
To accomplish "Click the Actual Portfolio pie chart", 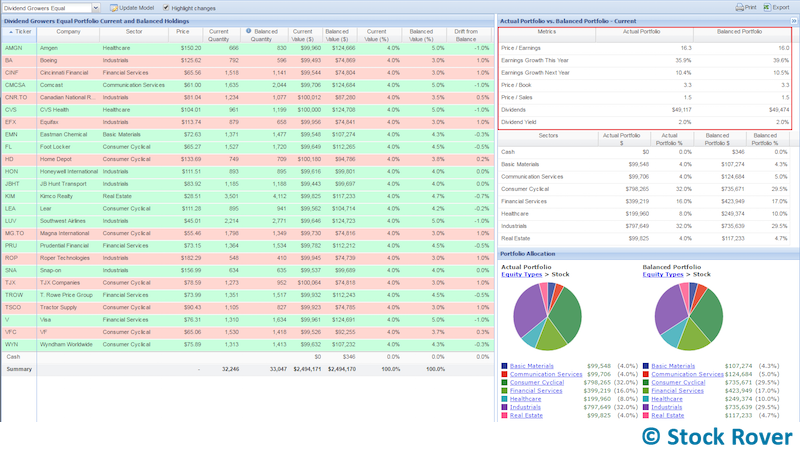I will click(547, 317).
